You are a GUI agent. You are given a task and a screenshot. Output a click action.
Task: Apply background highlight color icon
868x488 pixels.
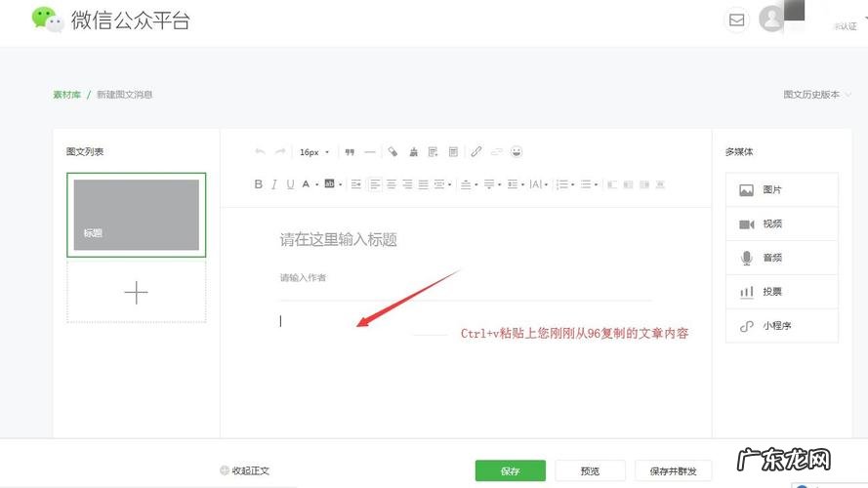coord(329,183)
